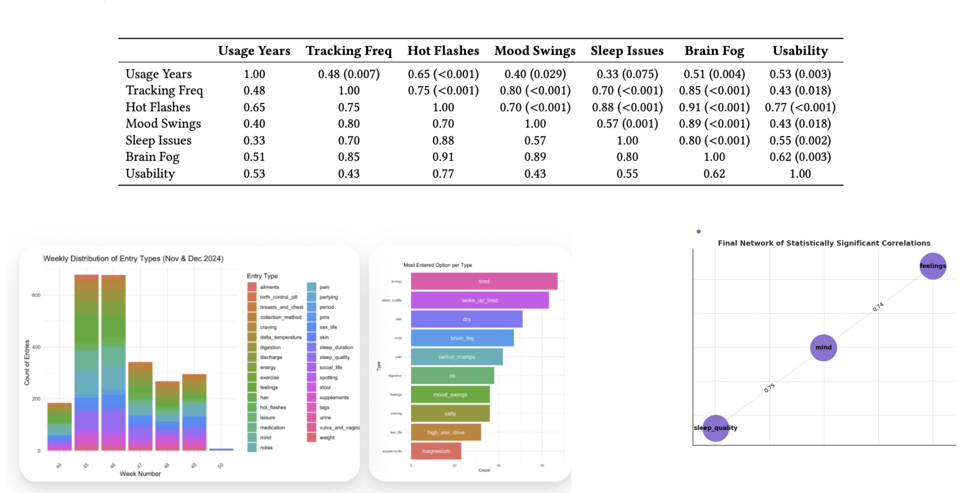
Task: Click the "0.75" edge label in the network
Action: point(770,388)
